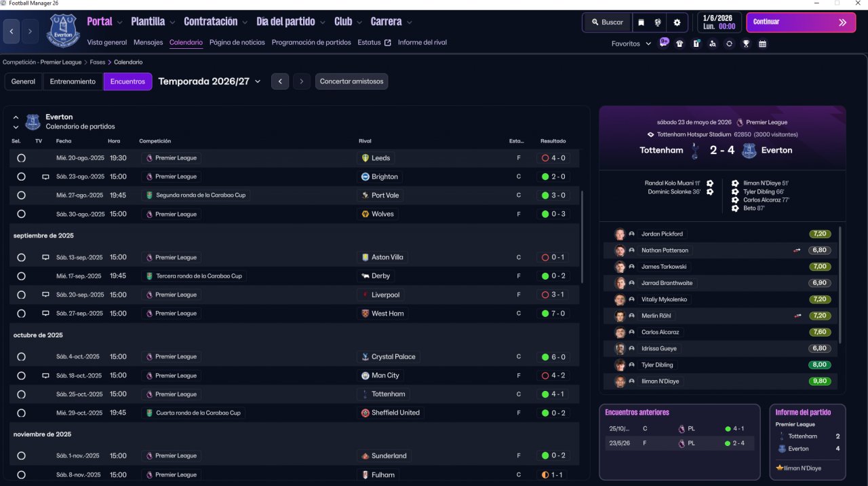
Task: Click the date display 1/6/2026 Lun.
Action: click(x=719, y=22)
